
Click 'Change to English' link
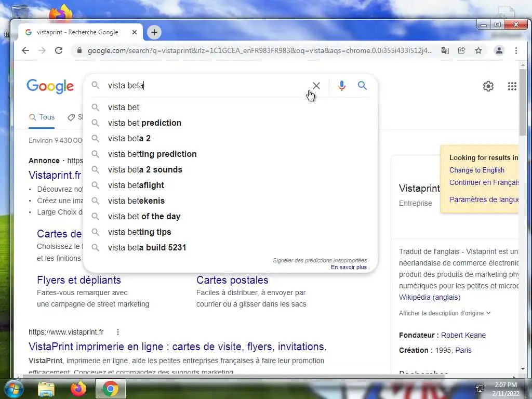[x=477, y=170]
